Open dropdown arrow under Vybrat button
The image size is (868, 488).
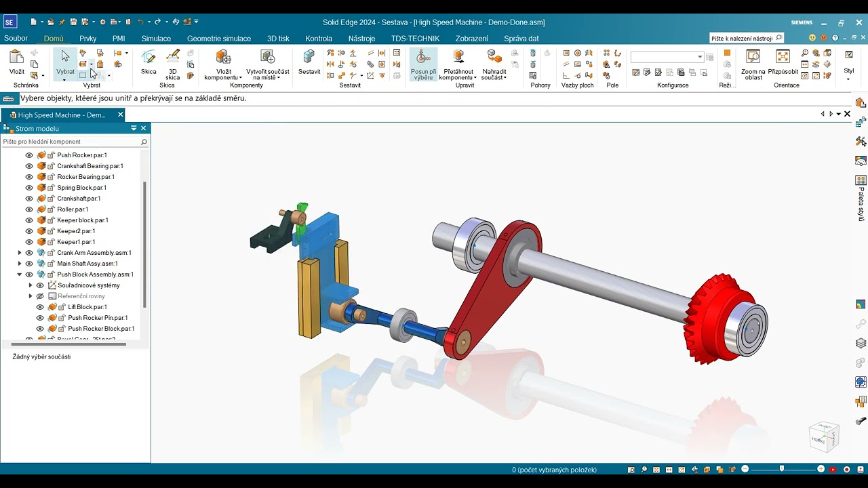pos(65,79)
